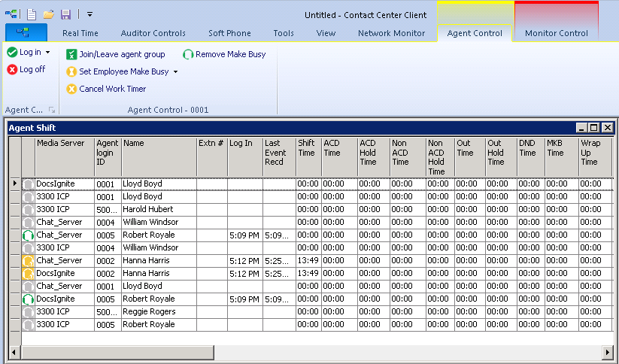Image resolution: width=619 pixels, height=364 pixels.
Task: Click the green Log in checkmark icon
Action: pyautogui.click(x=12, y=53)
